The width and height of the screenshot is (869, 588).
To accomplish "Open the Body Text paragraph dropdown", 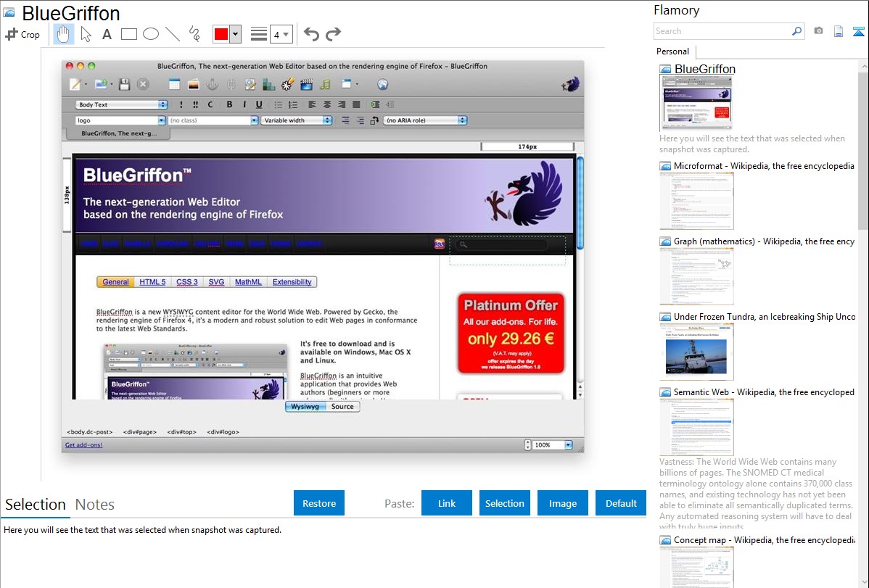I will pos(122,104).
